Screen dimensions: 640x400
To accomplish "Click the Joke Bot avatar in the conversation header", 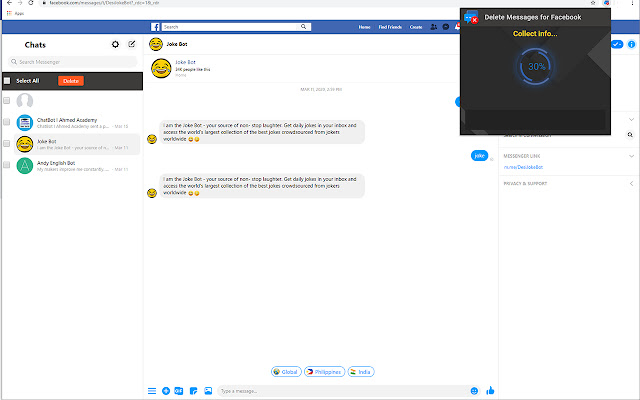I will [156, 44].
